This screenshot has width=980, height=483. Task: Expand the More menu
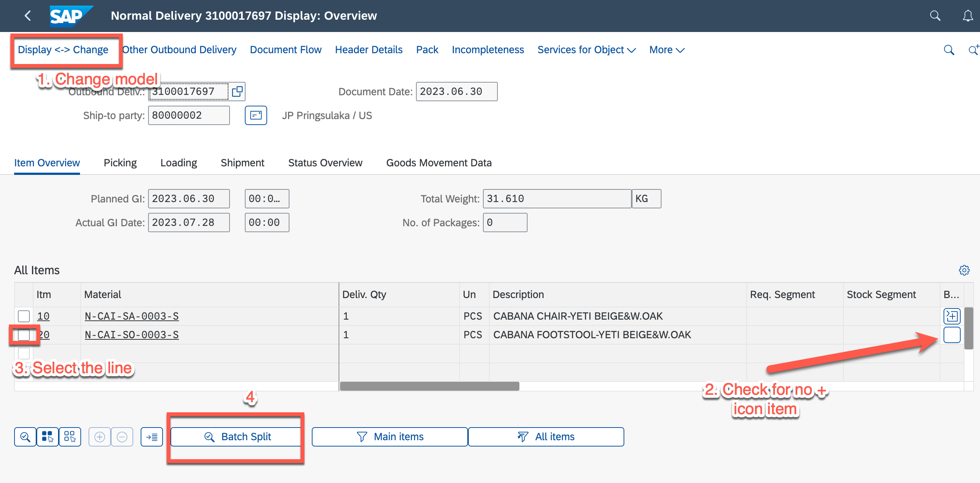pos(666,50)
